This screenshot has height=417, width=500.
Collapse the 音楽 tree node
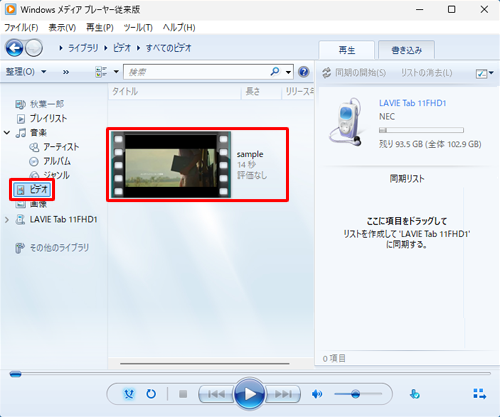tap(7, 133)
